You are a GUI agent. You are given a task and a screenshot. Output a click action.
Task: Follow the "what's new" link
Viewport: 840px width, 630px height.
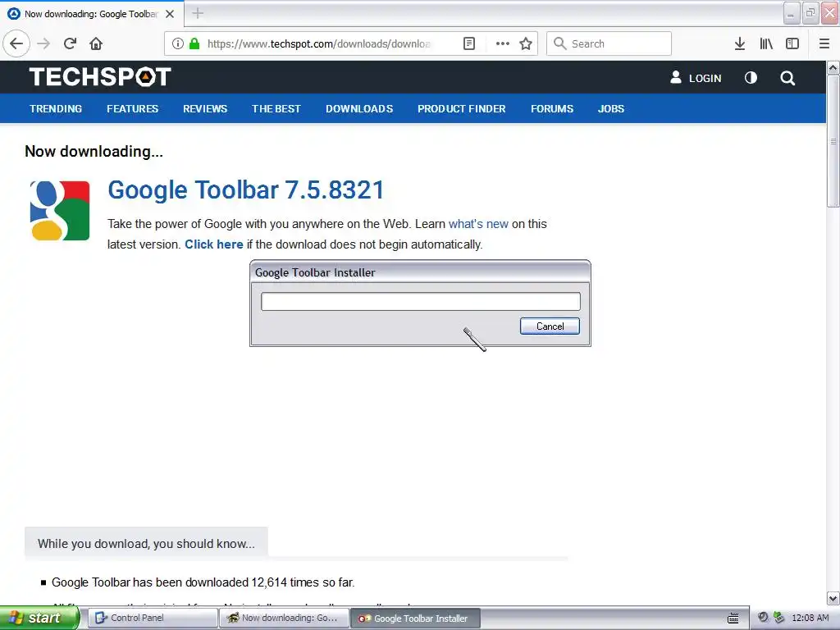coord(478,224)
